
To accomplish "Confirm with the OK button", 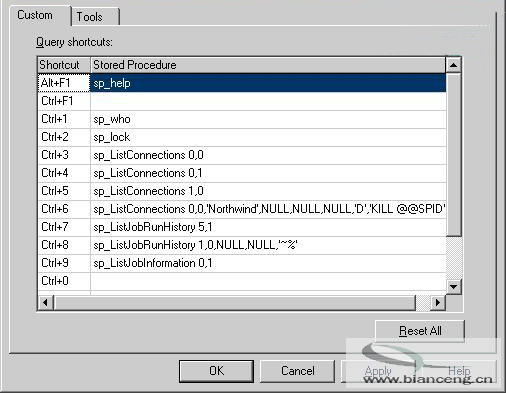I will 216,371.
